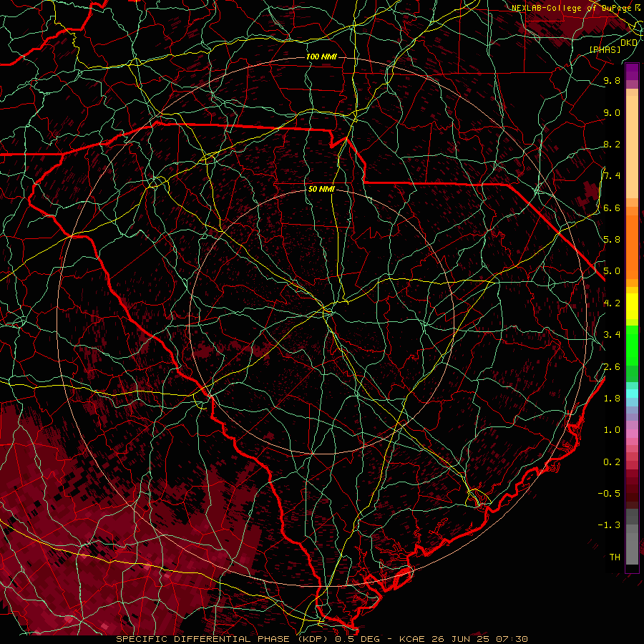The image size is (644, 644).
Task: Click the 1.0 value on the color scale
Action: click(612, 430)
